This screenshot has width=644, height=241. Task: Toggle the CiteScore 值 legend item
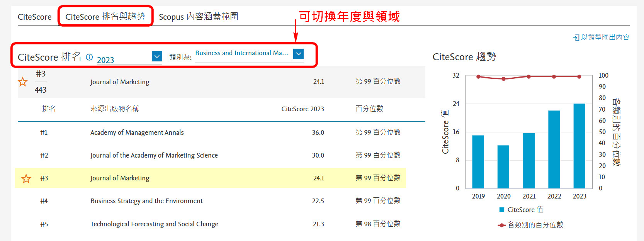tap(521, 210)
